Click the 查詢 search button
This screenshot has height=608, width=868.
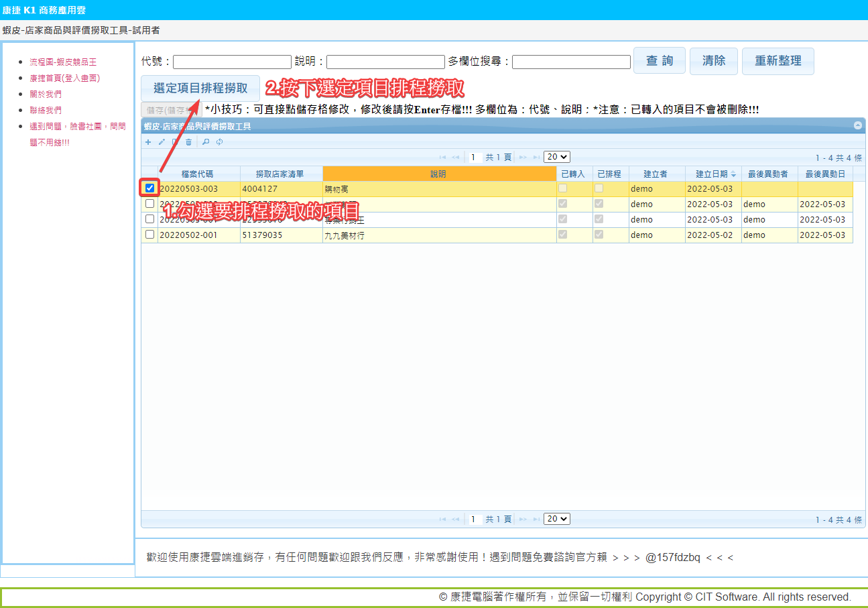click(x=659, y=61)
